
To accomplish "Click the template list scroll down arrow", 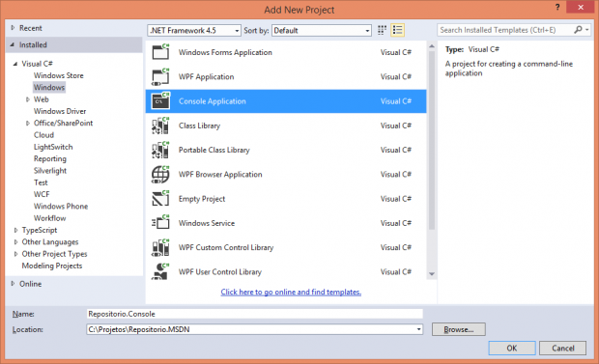I will tap(432, 274).
